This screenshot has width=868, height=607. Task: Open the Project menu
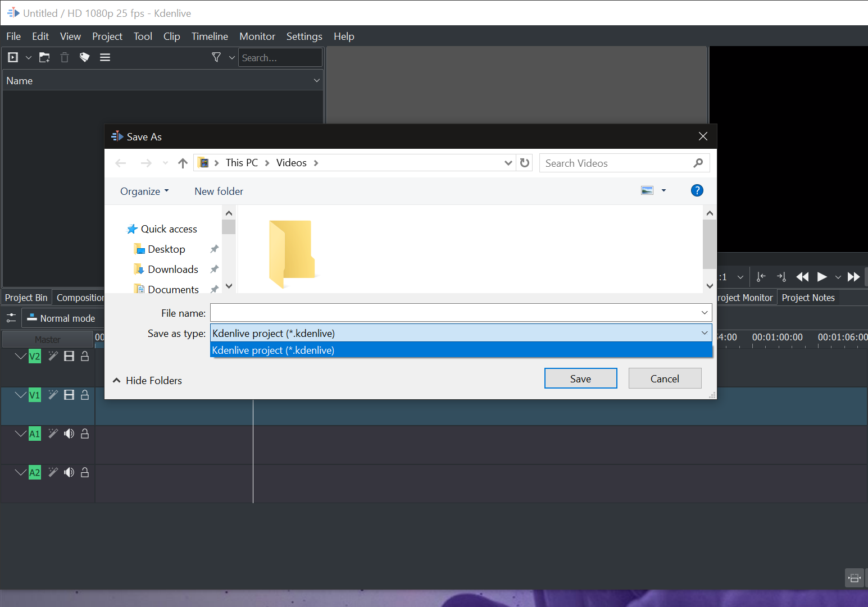107,36
